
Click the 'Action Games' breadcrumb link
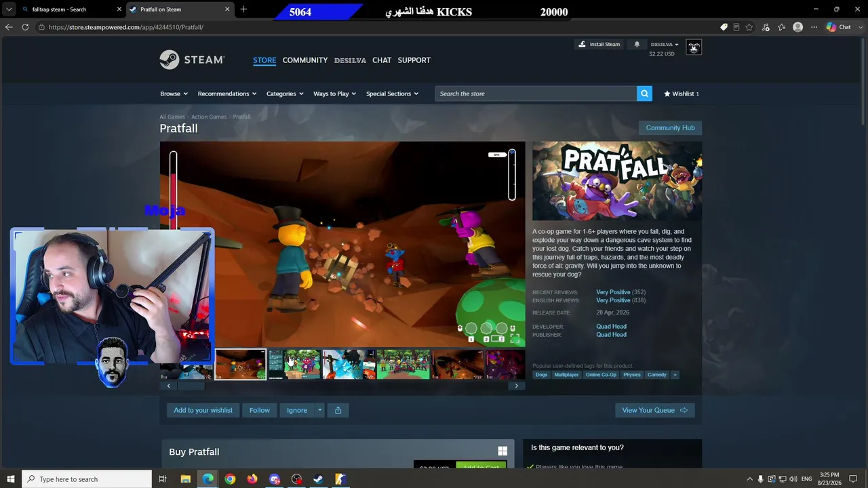pyautogui.click(x=209, y=117)
